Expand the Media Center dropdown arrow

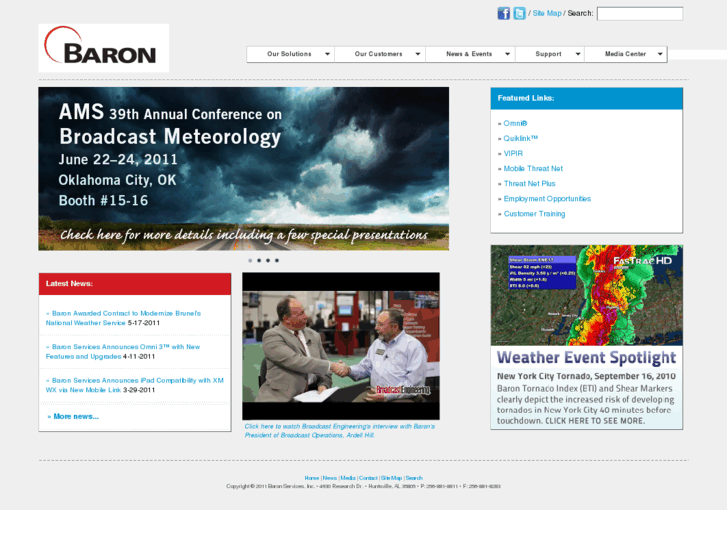[660, 54]
